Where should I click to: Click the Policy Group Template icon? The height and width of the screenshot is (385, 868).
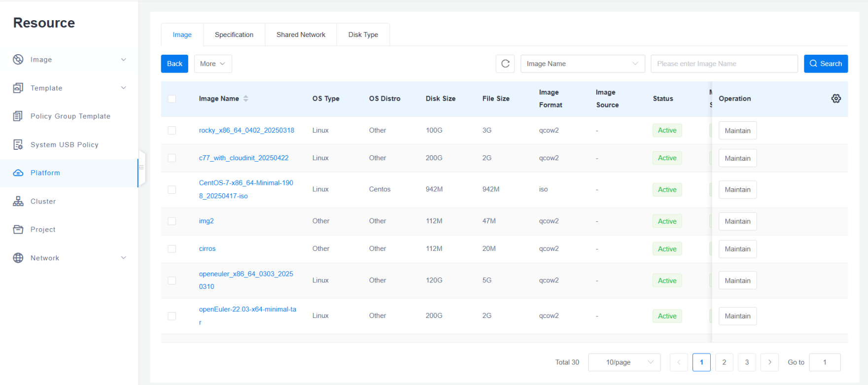coord(18,116)
